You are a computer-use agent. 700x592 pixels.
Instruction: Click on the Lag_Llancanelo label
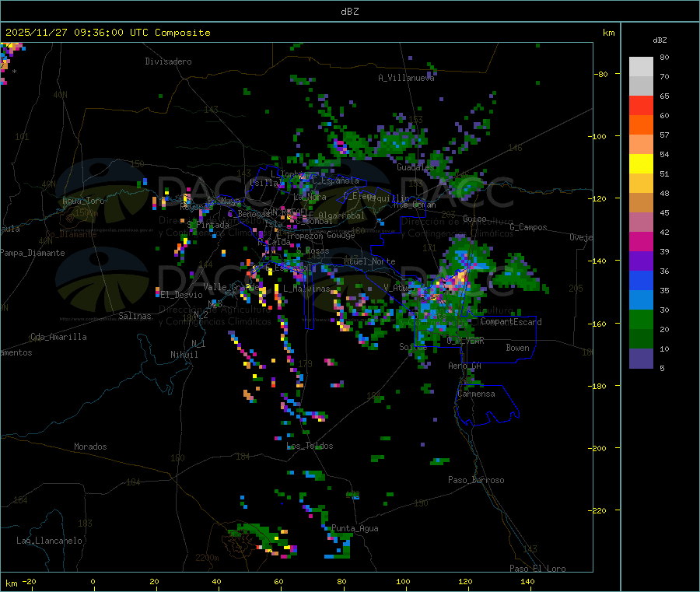49,541
